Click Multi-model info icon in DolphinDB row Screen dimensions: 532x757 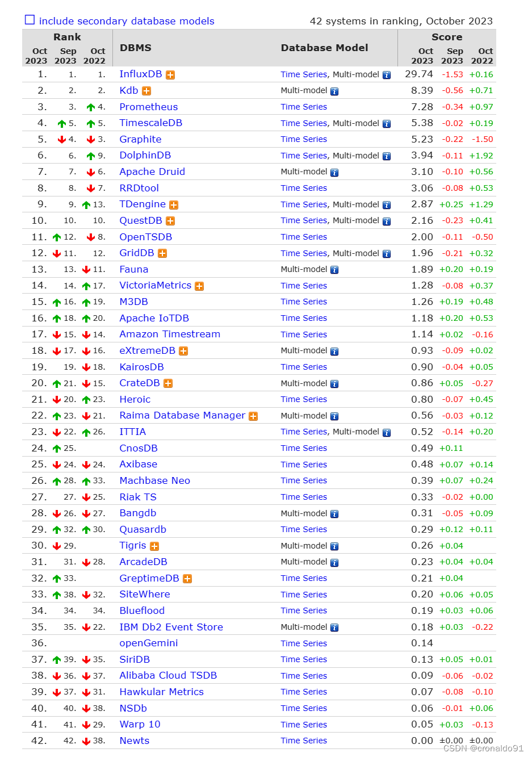[387, 156]
